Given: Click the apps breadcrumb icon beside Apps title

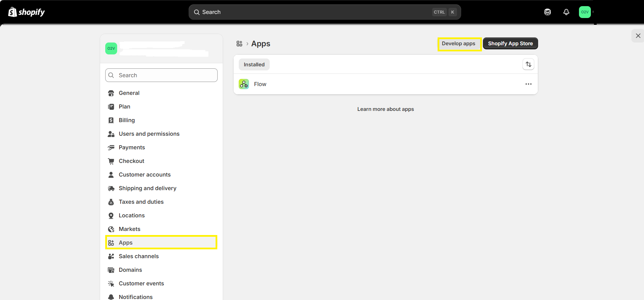Looking at the screenshot, I should point(239,44).
